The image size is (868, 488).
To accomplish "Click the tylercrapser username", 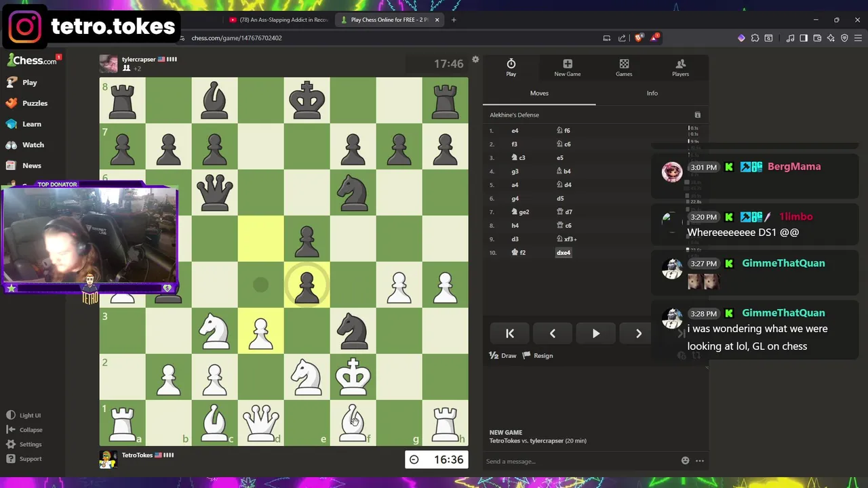I will point(139,60).
